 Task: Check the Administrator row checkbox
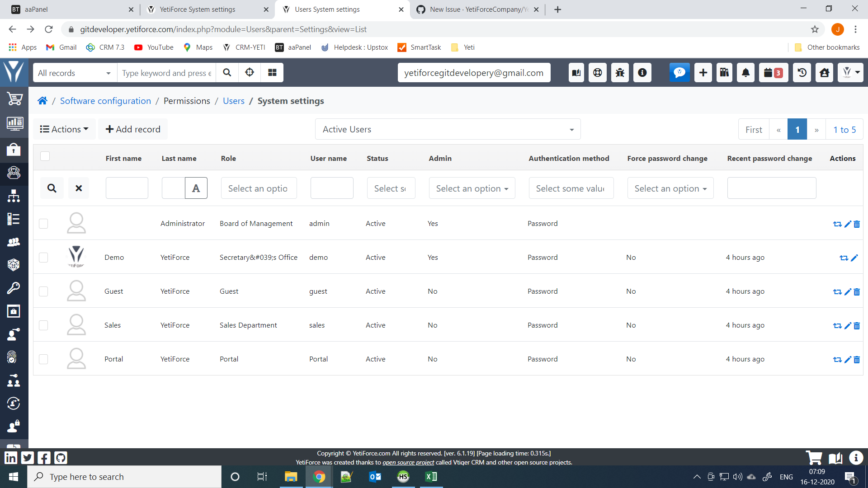point(43,224)
